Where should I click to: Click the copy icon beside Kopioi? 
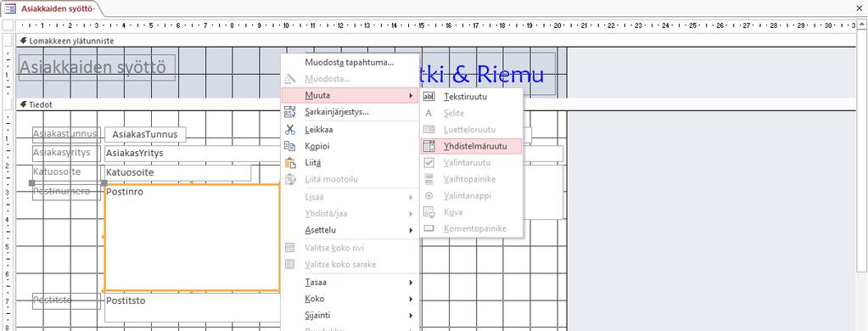tap(290, 146)
